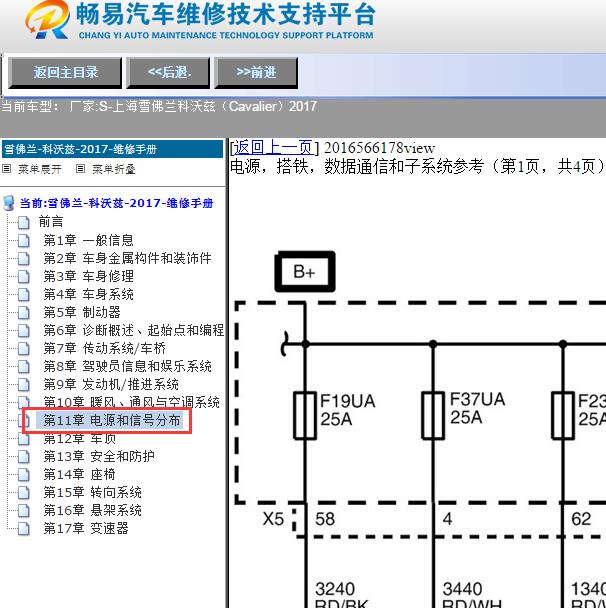Viewport: 606px width, 608px height.
Task: Open 第17章 变速器
Action: (86, 528)
